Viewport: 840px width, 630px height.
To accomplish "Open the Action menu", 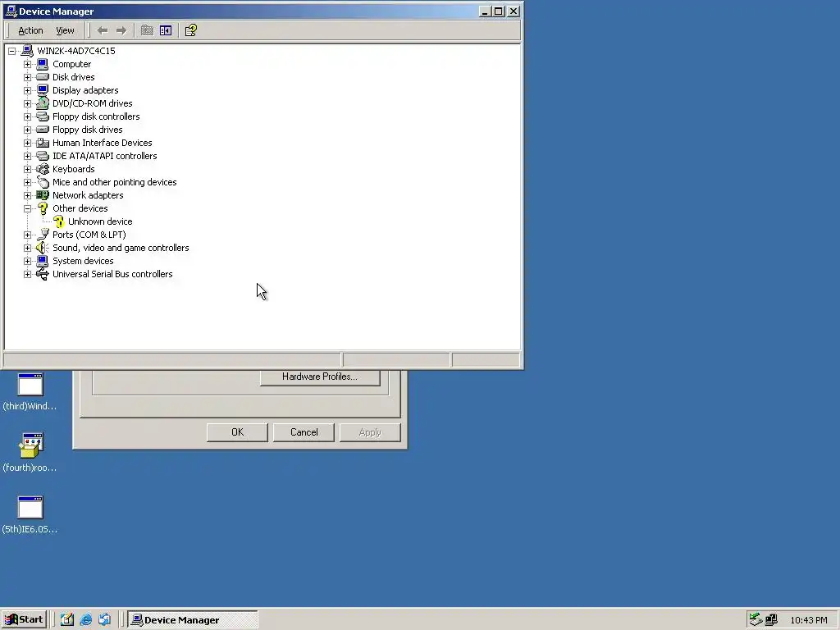I will click(30, 30).
